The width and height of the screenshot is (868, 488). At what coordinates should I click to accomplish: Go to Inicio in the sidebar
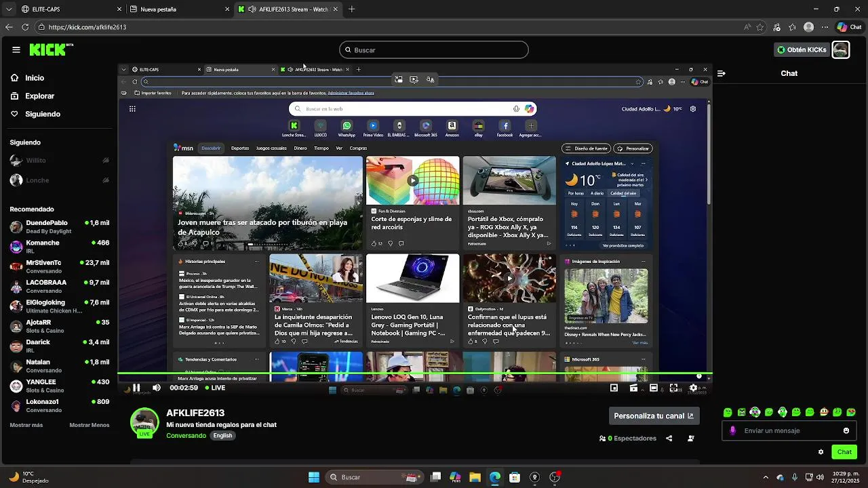pyautogui.click(x=34, y=78)
